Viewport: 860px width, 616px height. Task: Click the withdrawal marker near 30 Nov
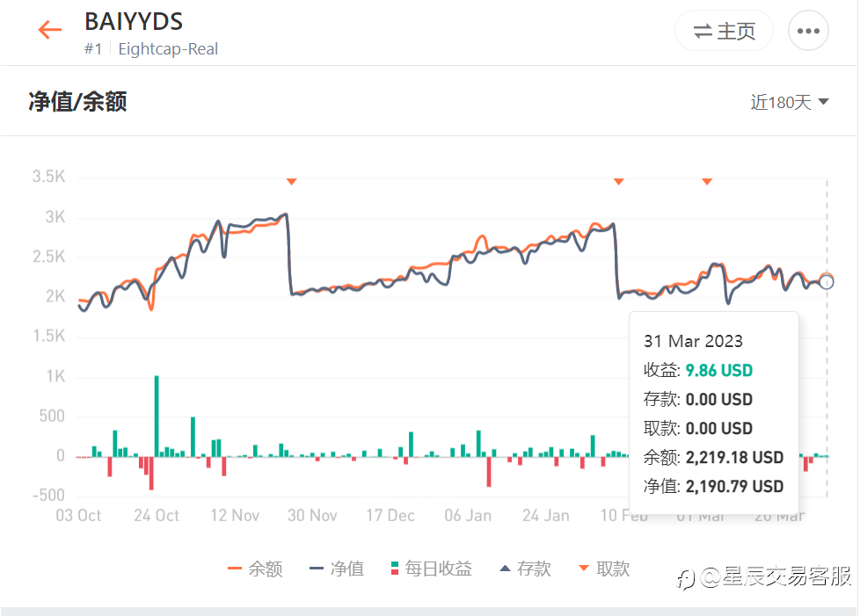point(292,181)
